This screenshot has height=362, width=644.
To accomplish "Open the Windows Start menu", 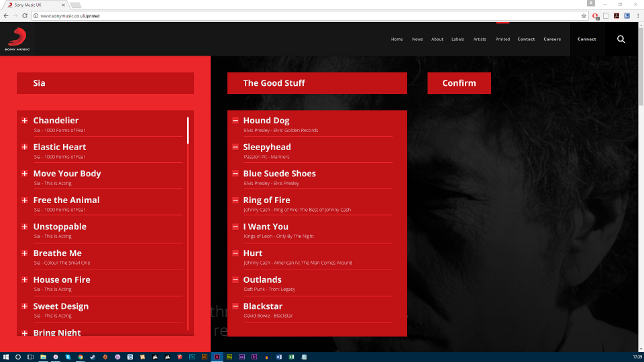I will pos(6,357).
